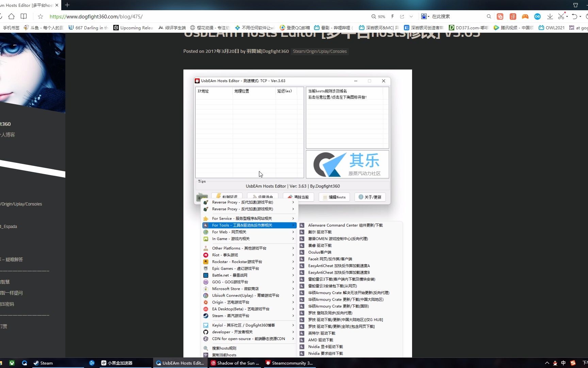Expand the Epic Games submenu arrow
The height and width of the screenshot is (368, 588).
click(293, 269)
